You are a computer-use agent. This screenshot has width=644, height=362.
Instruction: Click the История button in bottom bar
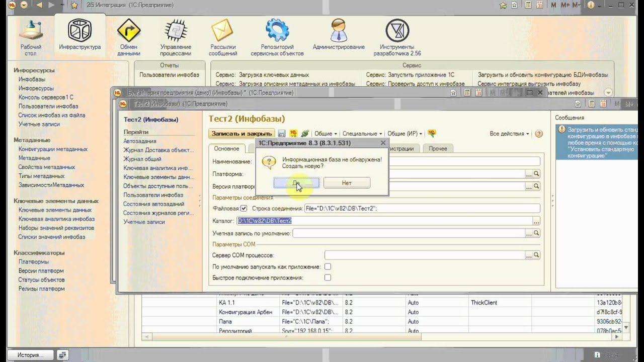pos(31,355)
